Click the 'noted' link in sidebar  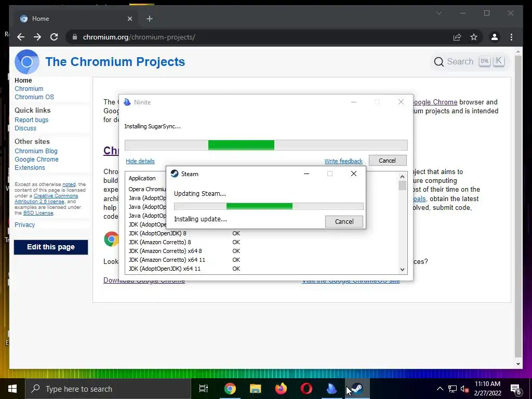coord(69,184)
